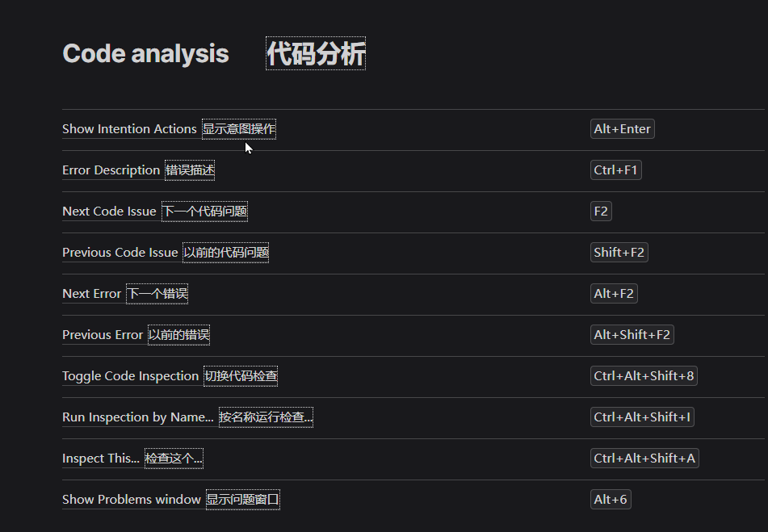Click the Alt+Enter shortcut badge
Image resolution: width=768 pixels, height=532 pixels.
tap(622, 129)
